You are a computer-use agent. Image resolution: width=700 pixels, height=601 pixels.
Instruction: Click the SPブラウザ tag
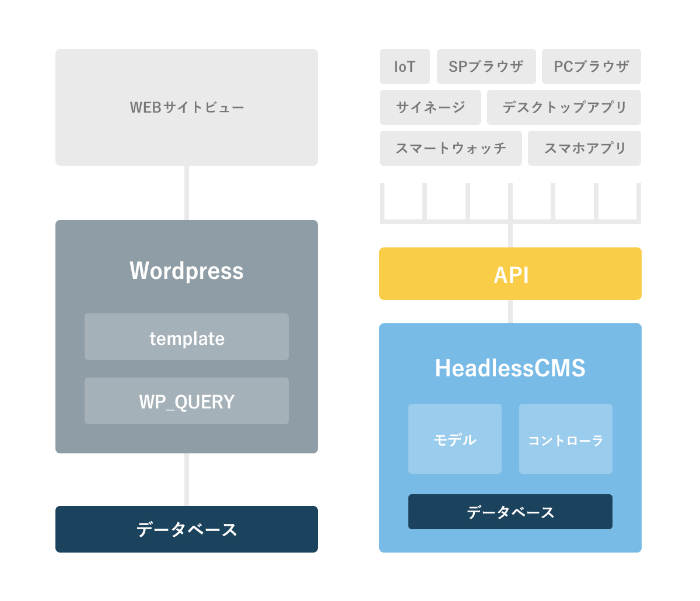pos(487,67)
